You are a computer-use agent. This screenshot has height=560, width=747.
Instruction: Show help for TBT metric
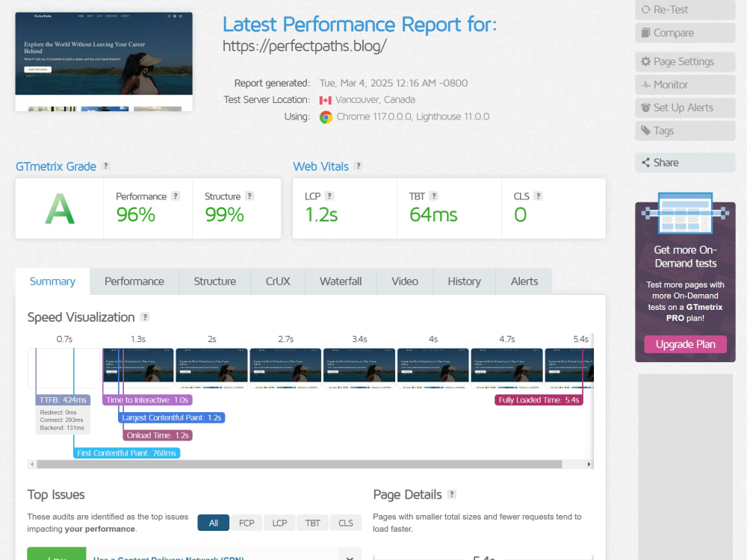click(433, 196)
